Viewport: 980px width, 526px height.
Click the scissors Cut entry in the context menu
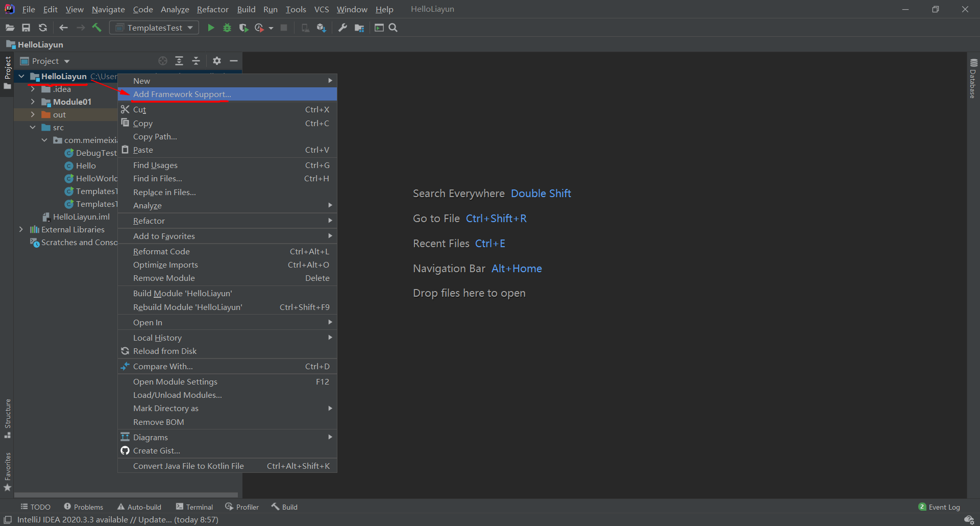click(x=227, y=109)
